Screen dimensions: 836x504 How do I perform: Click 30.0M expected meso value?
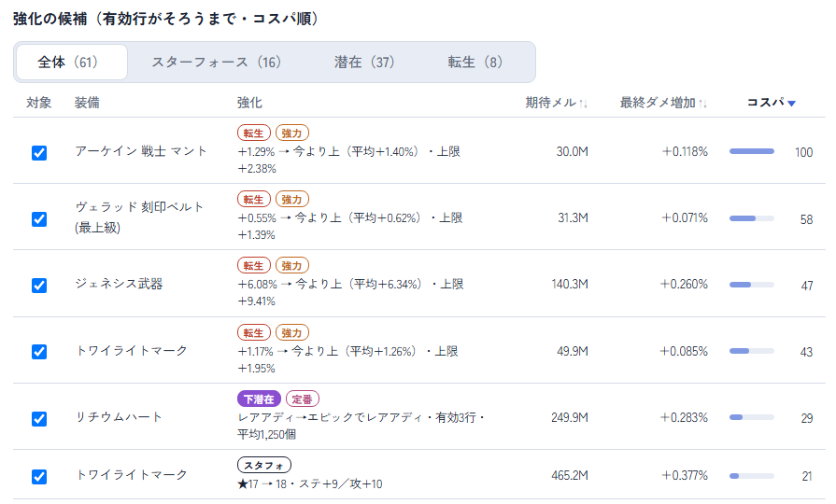click(x=572, y=152)
